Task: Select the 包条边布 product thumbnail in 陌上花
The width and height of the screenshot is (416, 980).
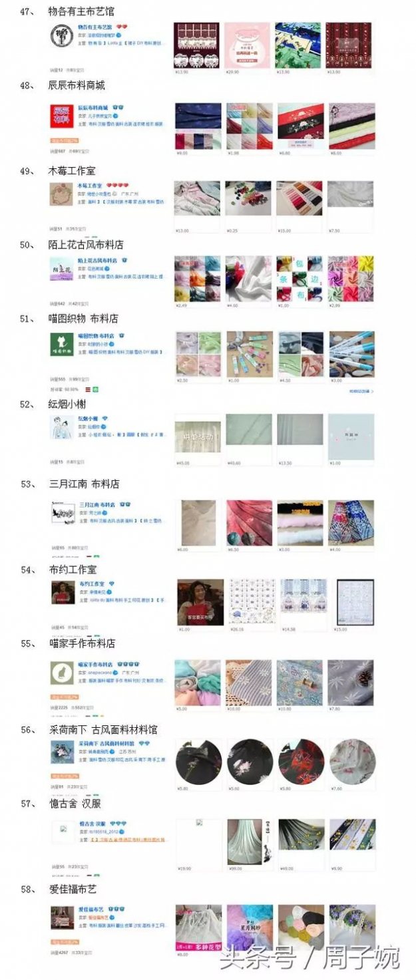Action: [300, 278]
